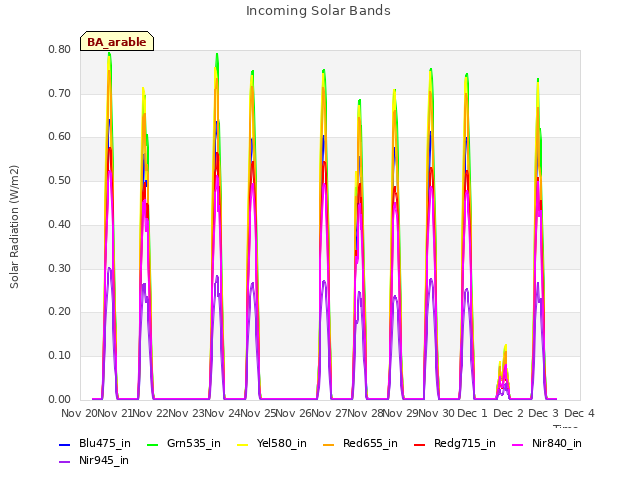640x480 pixels.
Task: Click the Nov 20 x-axis date label
Action: (x=80, y=413)
